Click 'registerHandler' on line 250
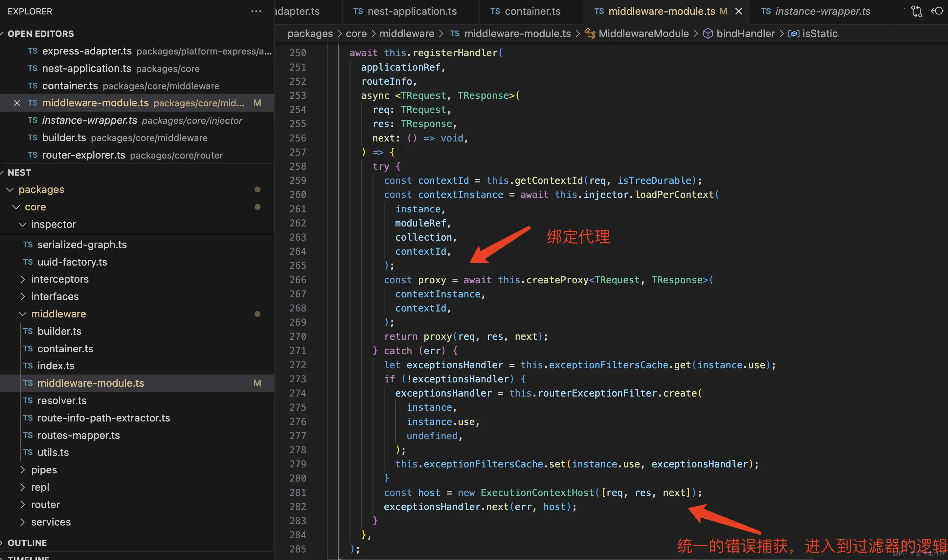The height and width of the screenshot is (560, 948). [455, 53]
